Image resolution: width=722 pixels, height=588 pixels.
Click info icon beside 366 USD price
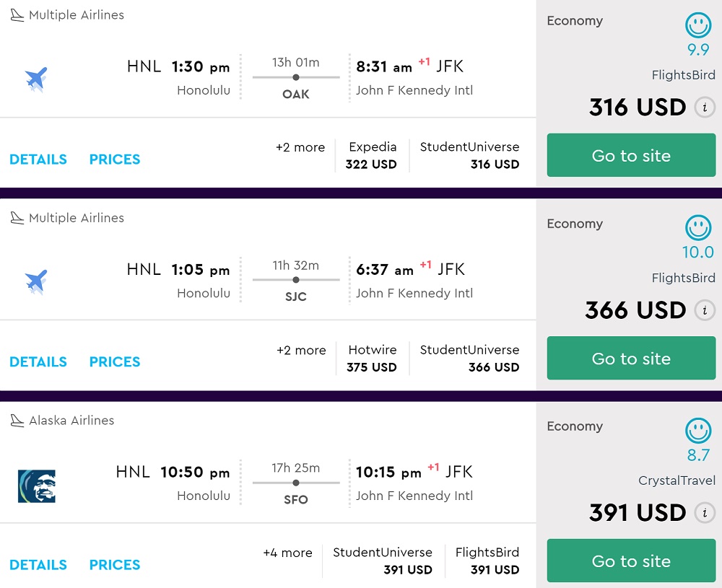point(705,311)
